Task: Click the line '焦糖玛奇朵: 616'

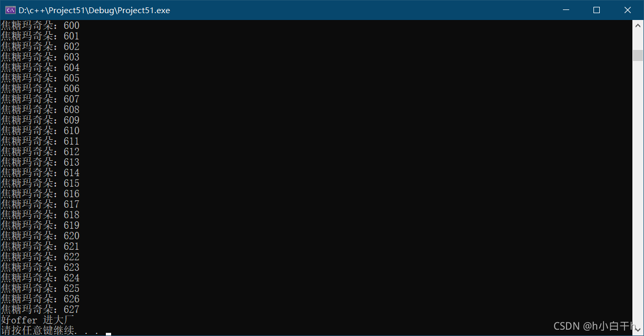Action: click(x=40, y=194)
